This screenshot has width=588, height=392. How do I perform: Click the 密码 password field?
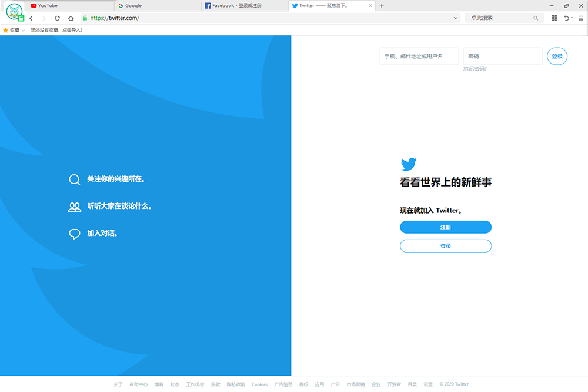pyautogui.click(x=503, y=57)
